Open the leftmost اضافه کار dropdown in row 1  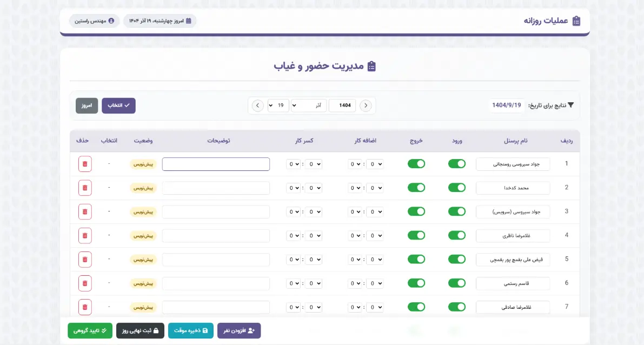point(355,164)
